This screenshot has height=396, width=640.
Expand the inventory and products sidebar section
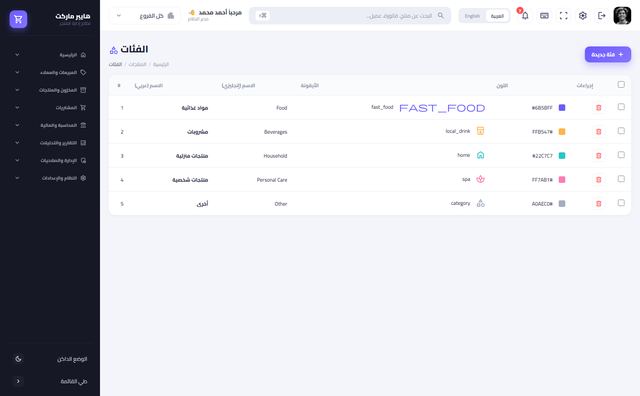(x=50, y=90)
